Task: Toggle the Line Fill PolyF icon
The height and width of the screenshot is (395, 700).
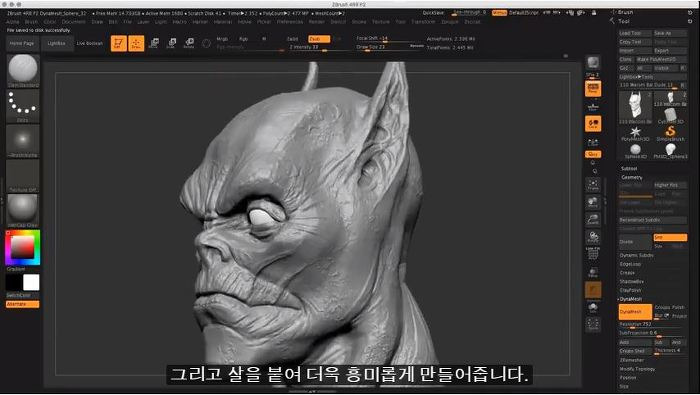Action: pos(593,254)
